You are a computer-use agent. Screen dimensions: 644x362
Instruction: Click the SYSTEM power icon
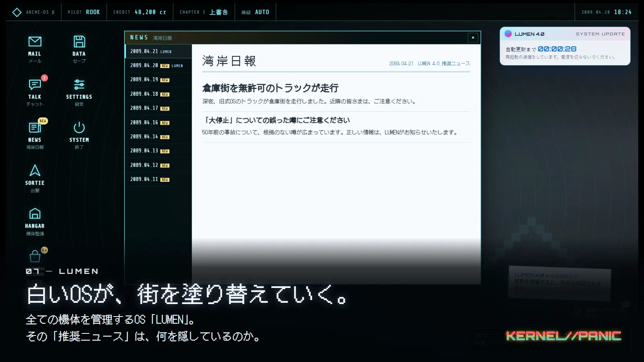[79, 128]
